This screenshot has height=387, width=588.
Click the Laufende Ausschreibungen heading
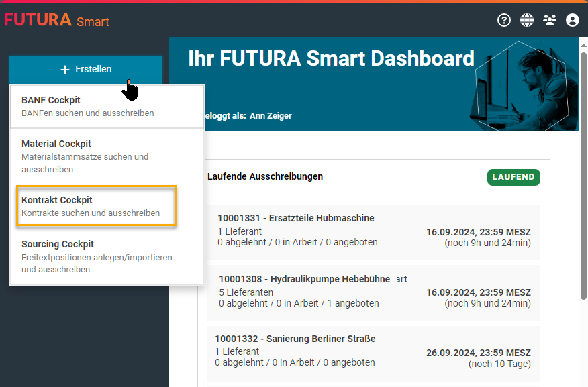point(265,176)
